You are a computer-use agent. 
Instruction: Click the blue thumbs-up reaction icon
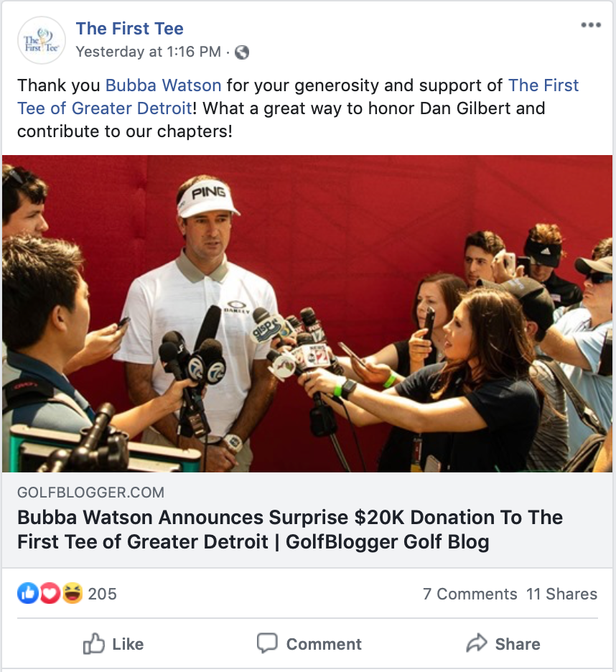28,594
